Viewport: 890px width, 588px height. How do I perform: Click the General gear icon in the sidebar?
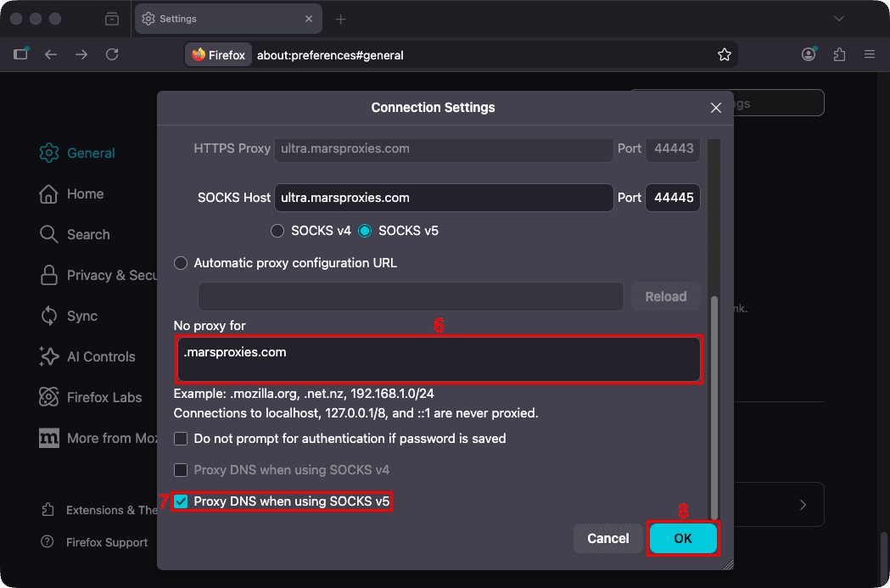point(49,153)
